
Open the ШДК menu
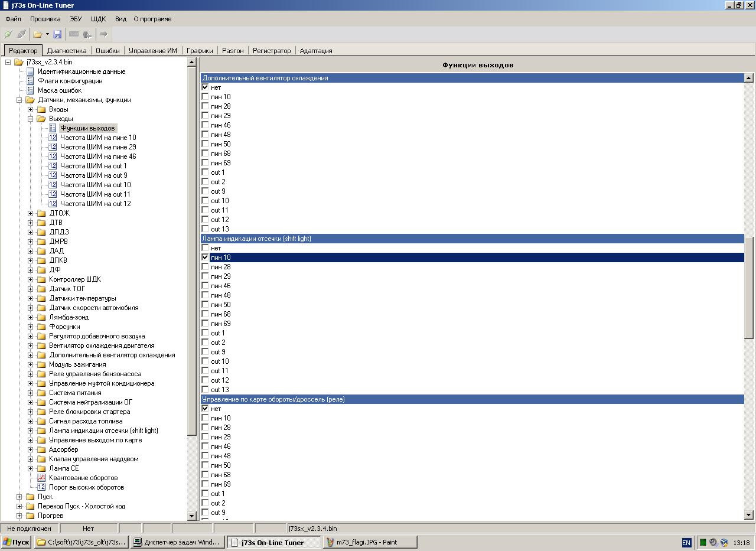pos(98,19)
